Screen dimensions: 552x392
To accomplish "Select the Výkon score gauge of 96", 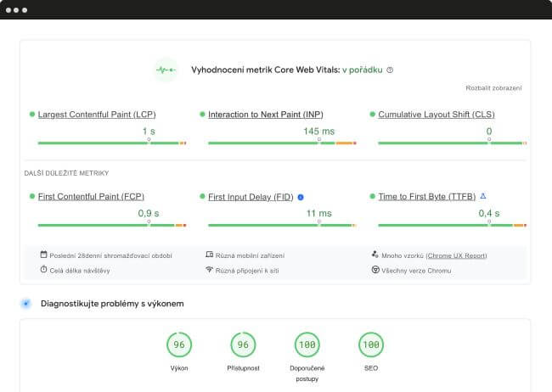I will click(179, 344).
